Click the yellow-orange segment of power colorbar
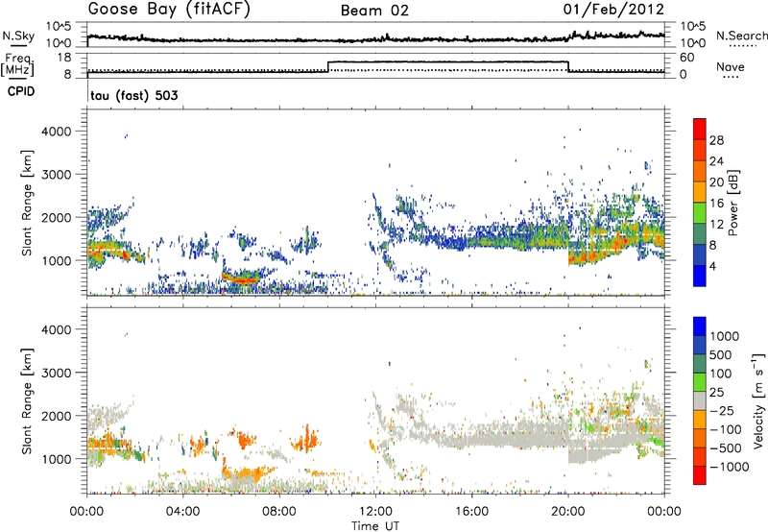This screenshot has height=532, width=768. pos(700,192)
